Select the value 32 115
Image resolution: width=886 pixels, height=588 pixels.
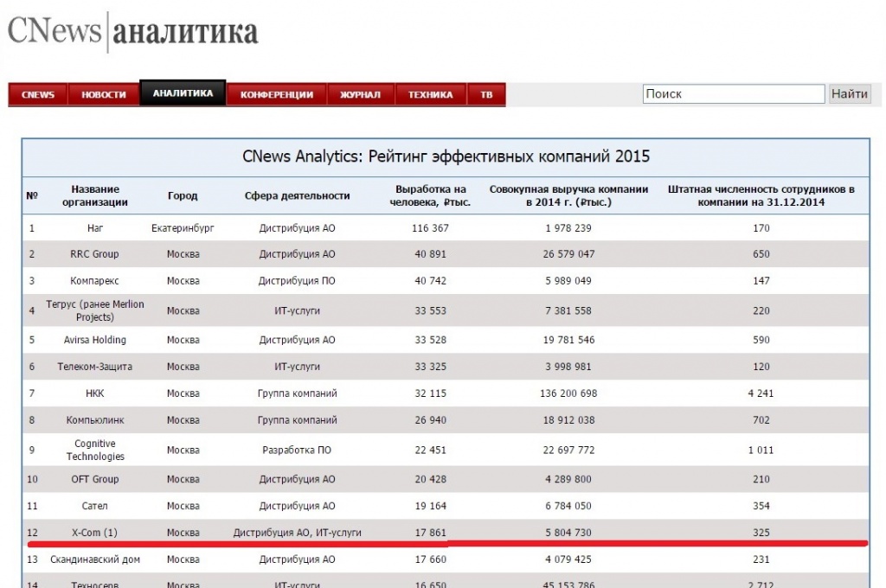[430, 393]
